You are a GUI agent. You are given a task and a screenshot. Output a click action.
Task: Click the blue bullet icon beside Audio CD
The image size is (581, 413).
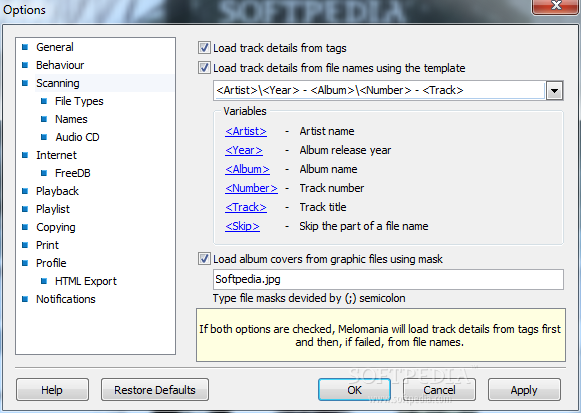click(x=44, y=137)
